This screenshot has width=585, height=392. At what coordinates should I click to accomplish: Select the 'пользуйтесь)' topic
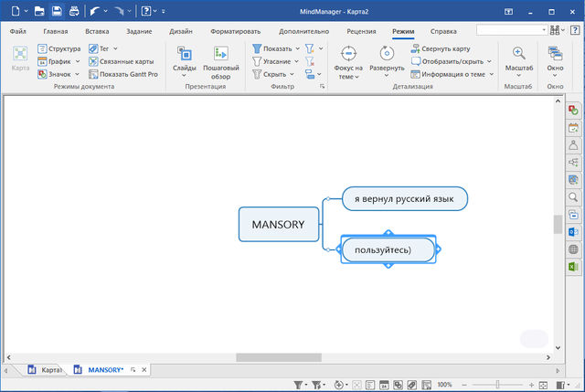point(388,249)
